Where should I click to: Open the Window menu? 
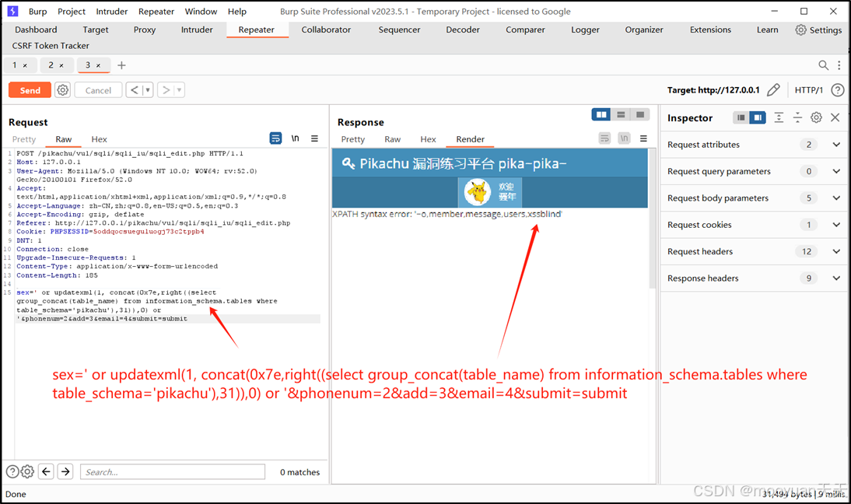pyautogui.click(x=201, y=12)
